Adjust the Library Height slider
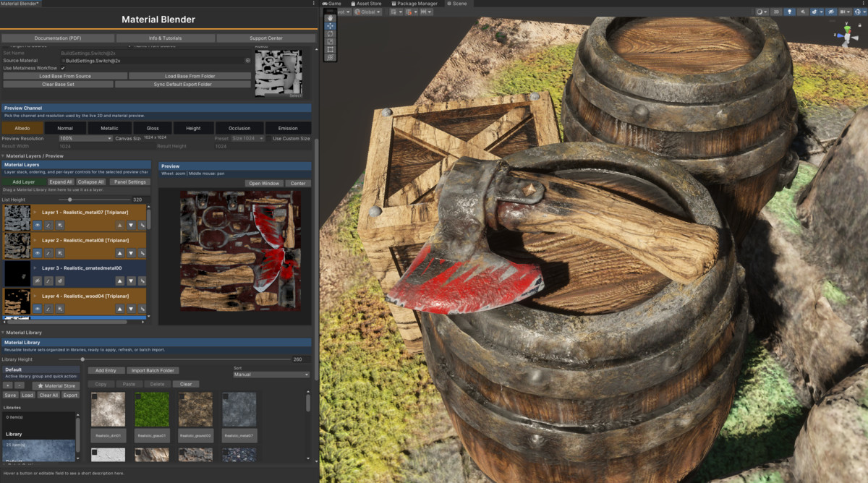Screen dimensions: 868x483 point(174,359)
